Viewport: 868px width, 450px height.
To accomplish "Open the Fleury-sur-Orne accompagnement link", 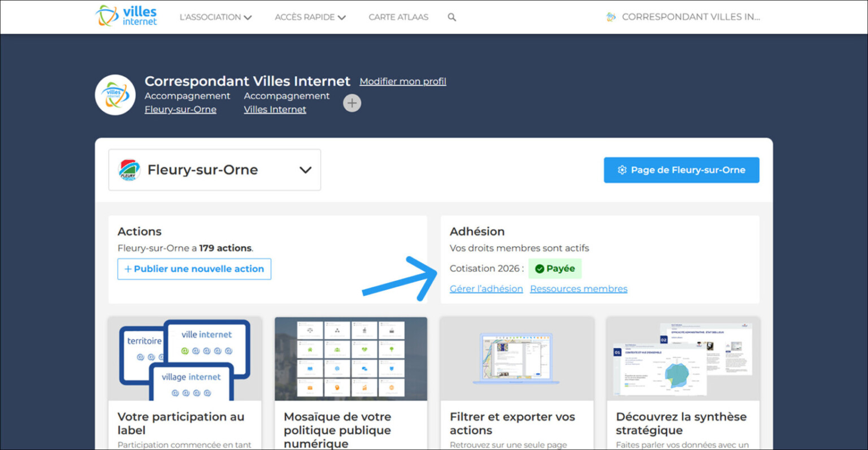I will 180,110.
